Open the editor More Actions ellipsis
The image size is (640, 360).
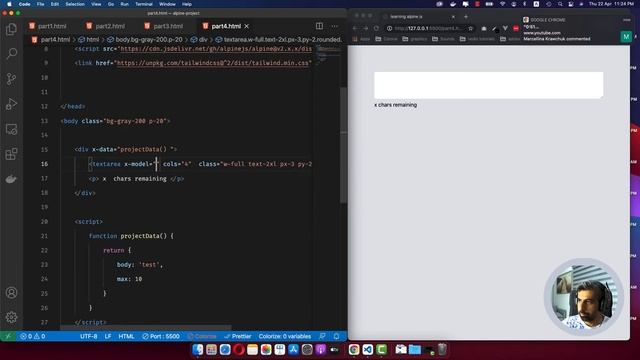click(x=335, y=26)
